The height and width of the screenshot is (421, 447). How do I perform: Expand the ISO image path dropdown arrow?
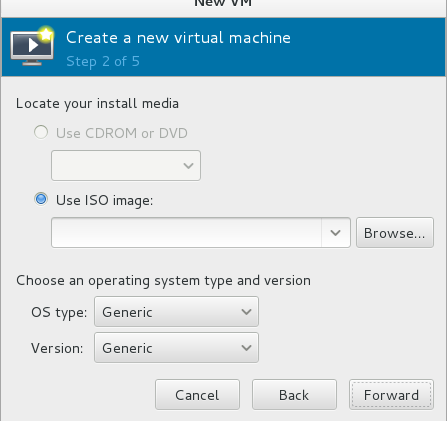[x=336, y=233]
